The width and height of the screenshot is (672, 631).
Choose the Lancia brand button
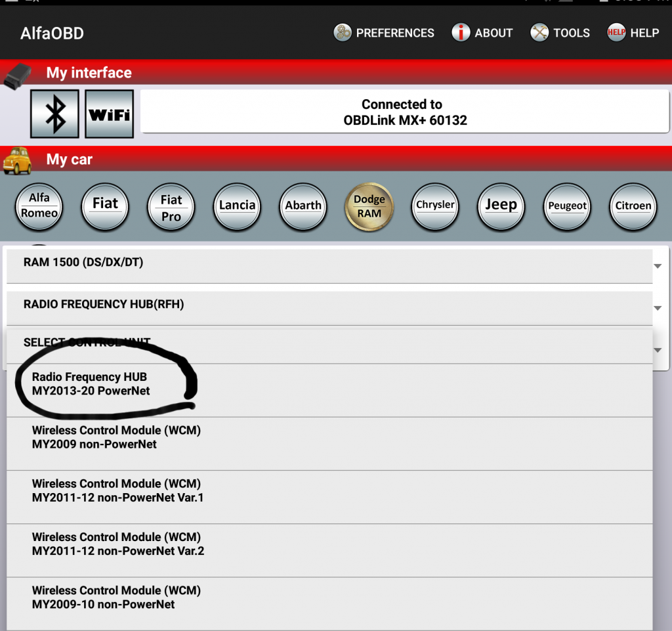coord(237,207)
